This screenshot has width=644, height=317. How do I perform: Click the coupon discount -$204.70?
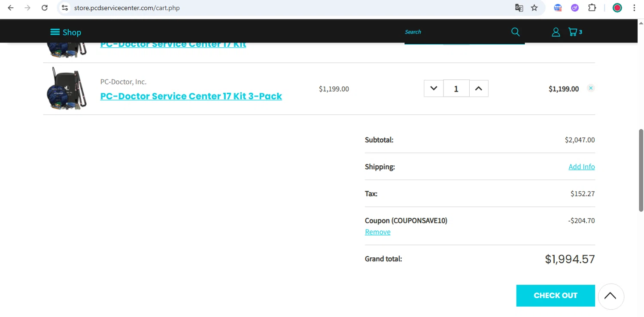[581, 221]
